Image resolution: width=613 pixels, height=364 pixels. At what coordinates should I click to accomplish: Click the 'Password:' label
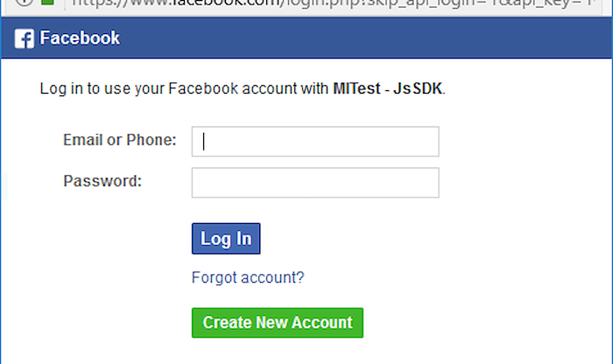click(102, 181)
